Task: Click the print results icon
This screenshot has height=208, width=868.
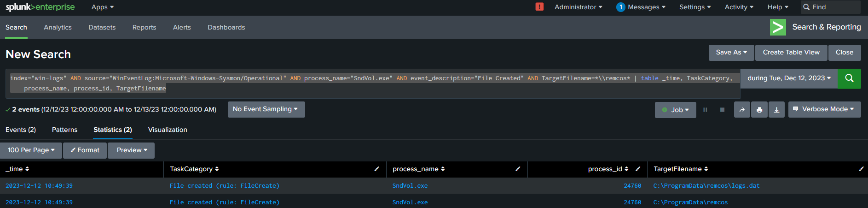Action: click(759, 110)
